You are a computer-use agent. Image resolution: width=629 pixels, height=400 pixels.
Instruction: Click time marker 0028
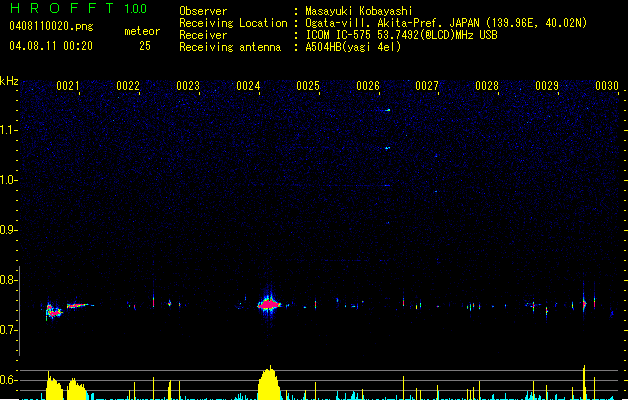coord(487,86)
